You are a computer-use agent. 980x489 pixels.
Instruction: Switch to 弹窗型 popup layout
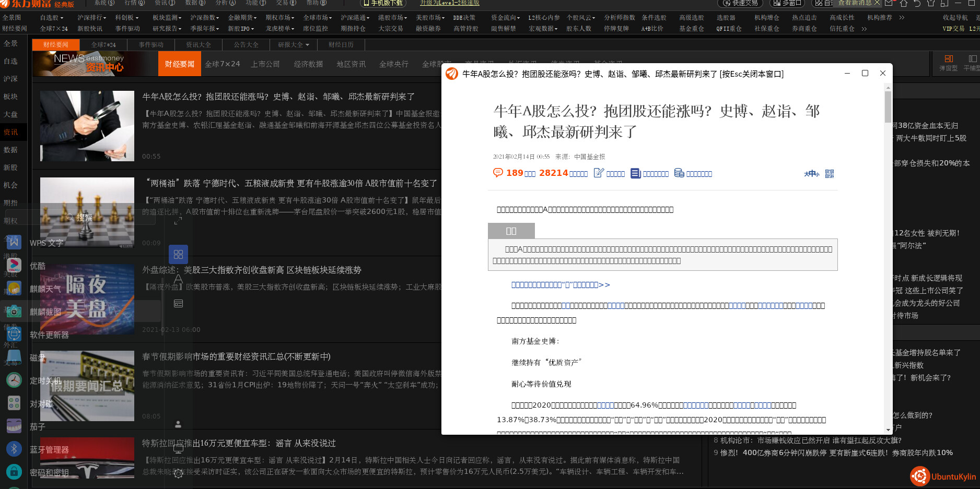[949, 63]
